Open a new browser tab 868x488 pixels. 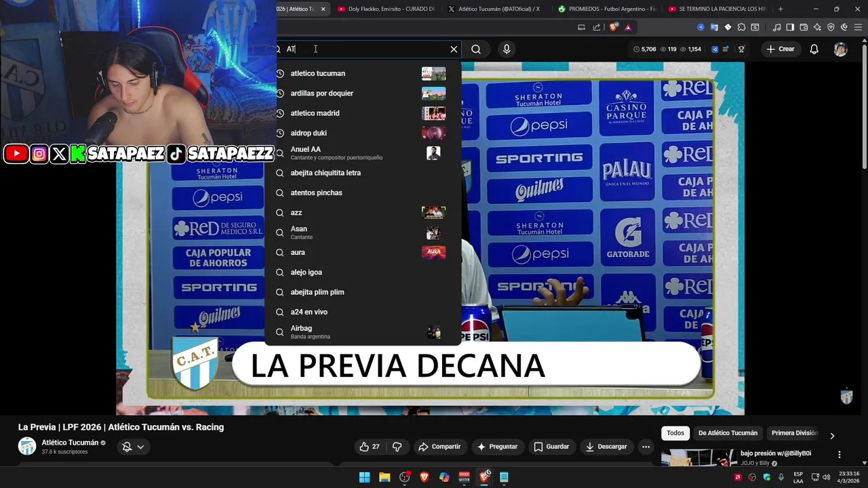(x=781, y=9)
